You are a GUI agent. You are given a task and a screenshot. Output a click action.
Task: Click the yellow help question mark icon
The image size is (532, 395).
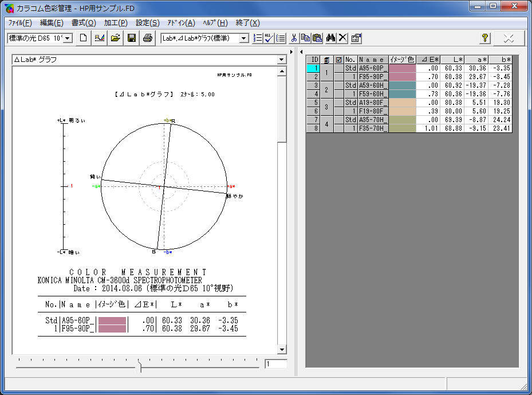[x=485, y=38]
